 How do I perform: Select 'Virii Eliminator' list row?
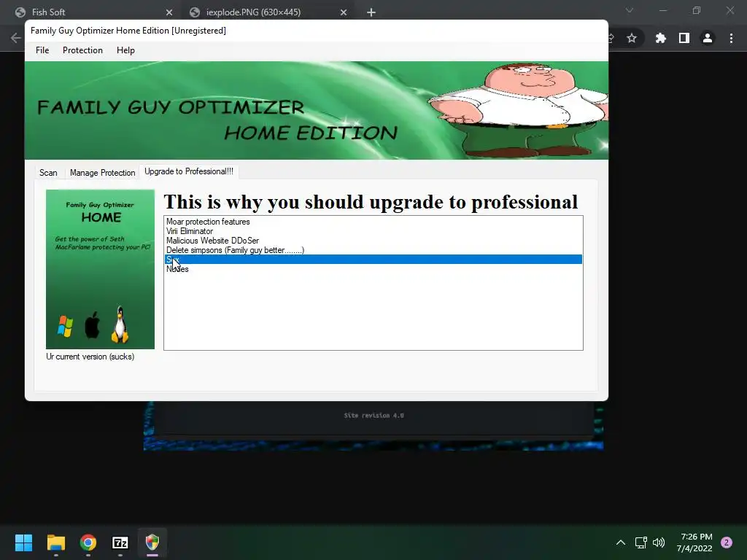(373, 231)
